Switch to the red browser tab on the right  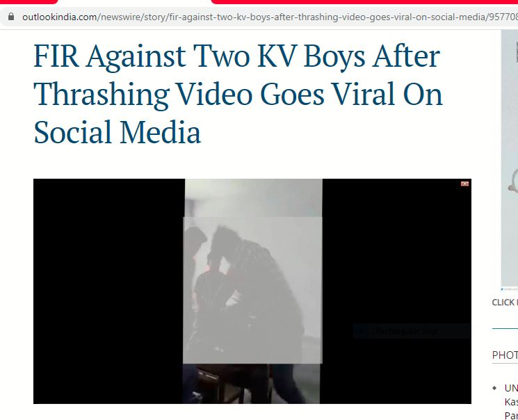coord(364,2)
